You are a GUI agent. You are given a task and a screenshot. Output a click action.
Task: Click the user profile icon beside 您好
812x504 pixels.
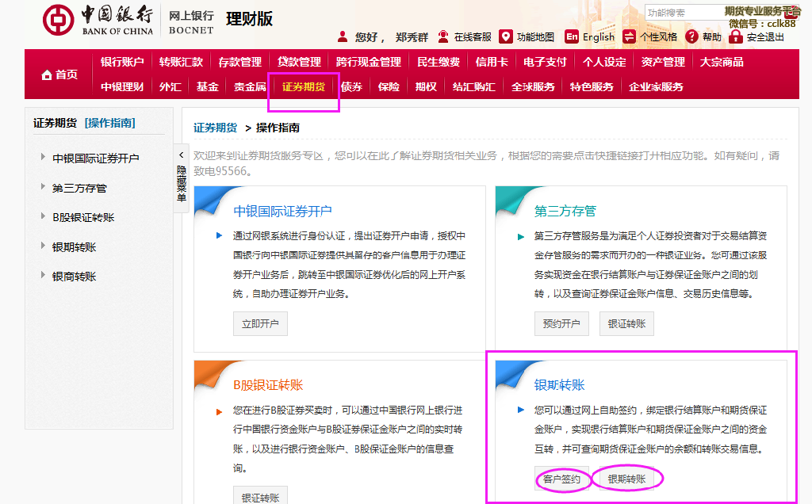coord(343,36)
